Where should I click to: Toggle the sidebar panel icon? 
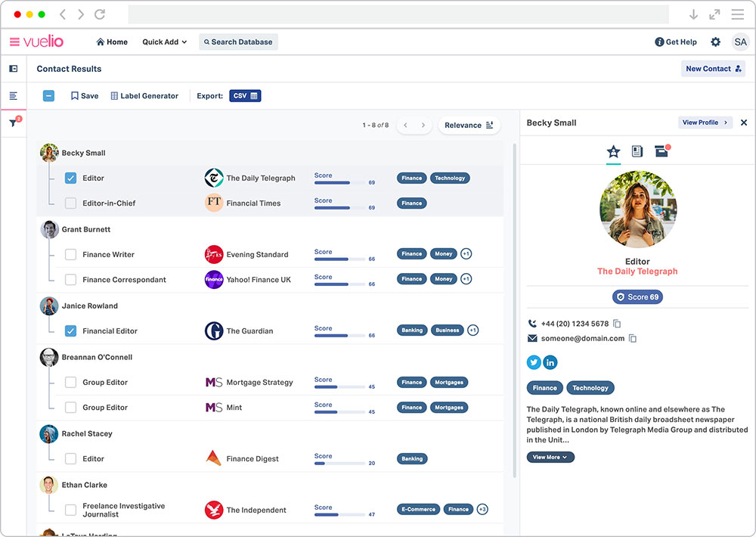coord(14,69)
